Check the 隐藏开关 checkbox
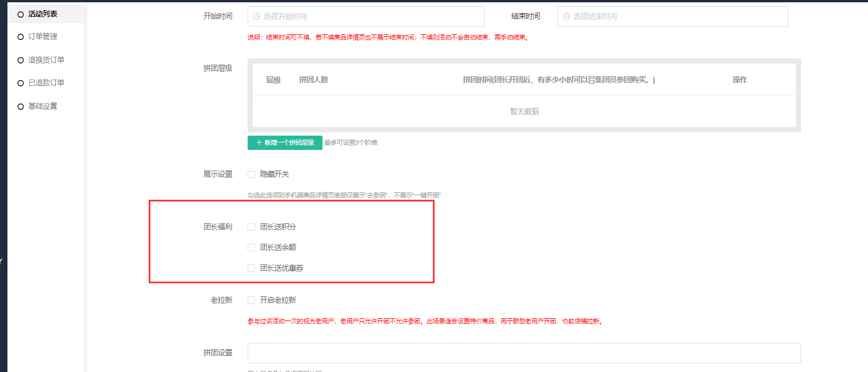 [x=251, y=175]
